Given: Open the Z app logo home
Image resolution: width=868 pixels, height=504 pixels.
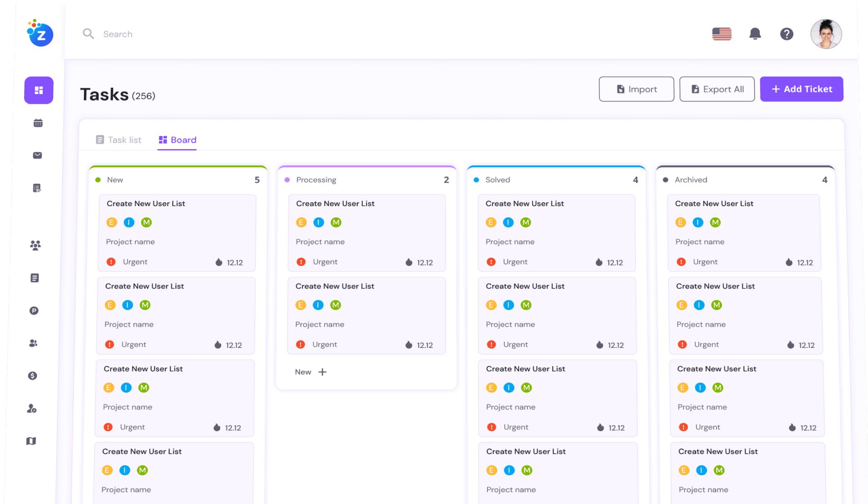Looking at the screenshot, I should [x=40, y=33].
